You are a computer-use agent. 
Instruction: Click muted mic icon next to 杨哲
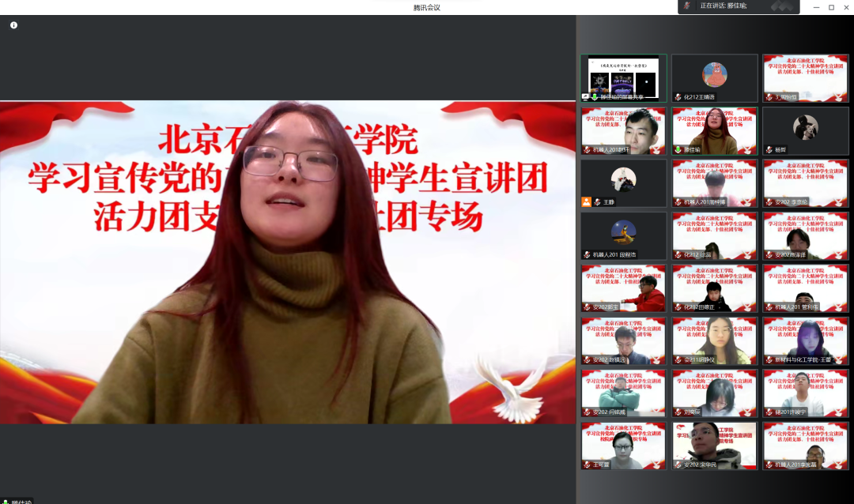coord(769,149)
